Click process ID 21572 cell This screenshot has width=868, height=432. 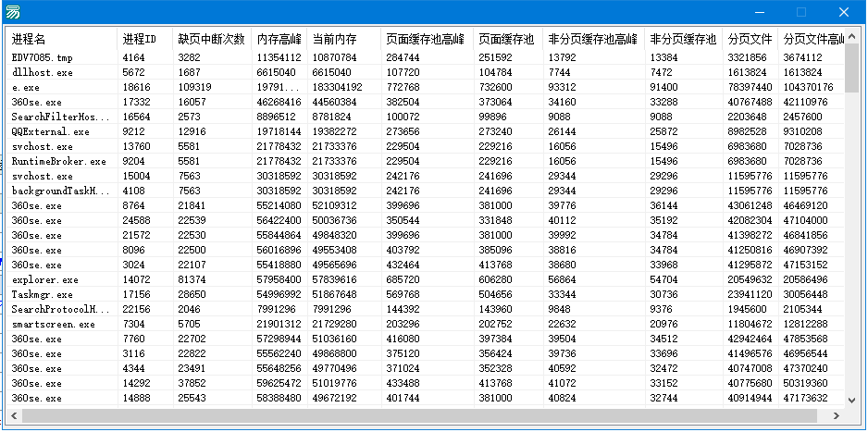[x=136, y=235]
